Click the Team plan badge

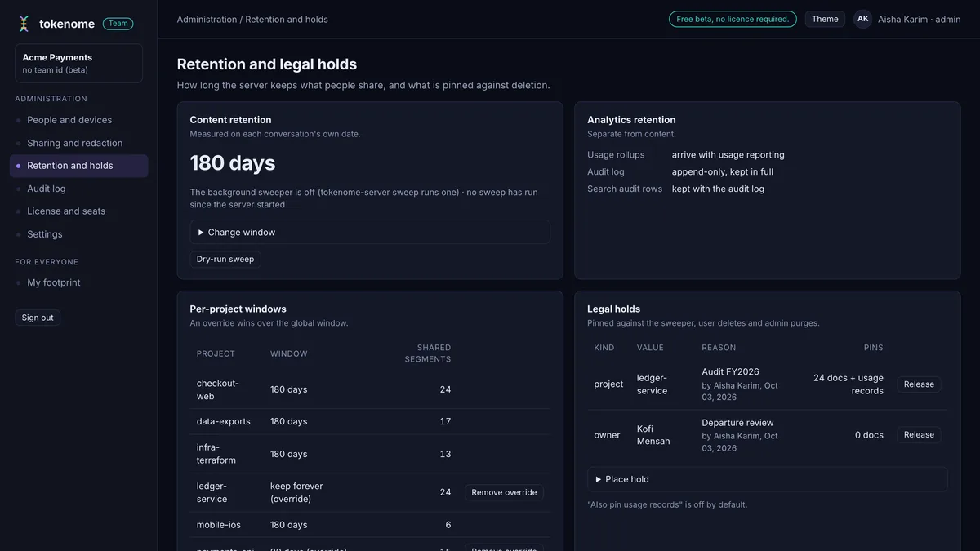click(118, 24)
